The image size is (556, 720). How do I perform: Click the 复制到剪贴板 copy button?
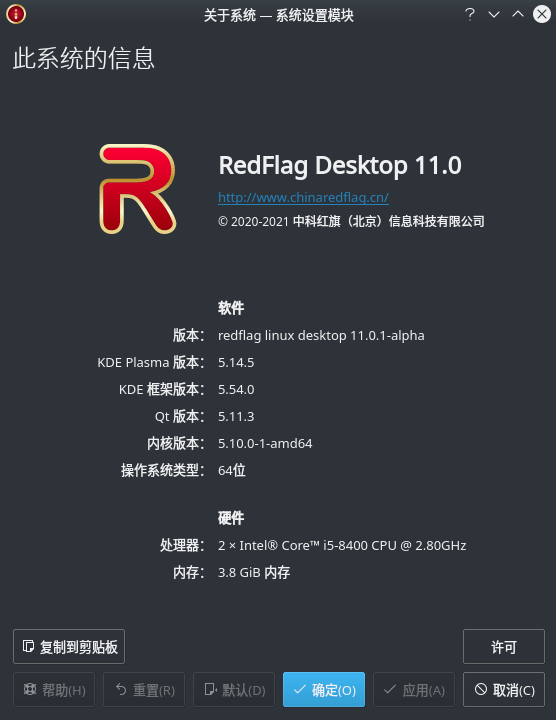click(69, 647)
